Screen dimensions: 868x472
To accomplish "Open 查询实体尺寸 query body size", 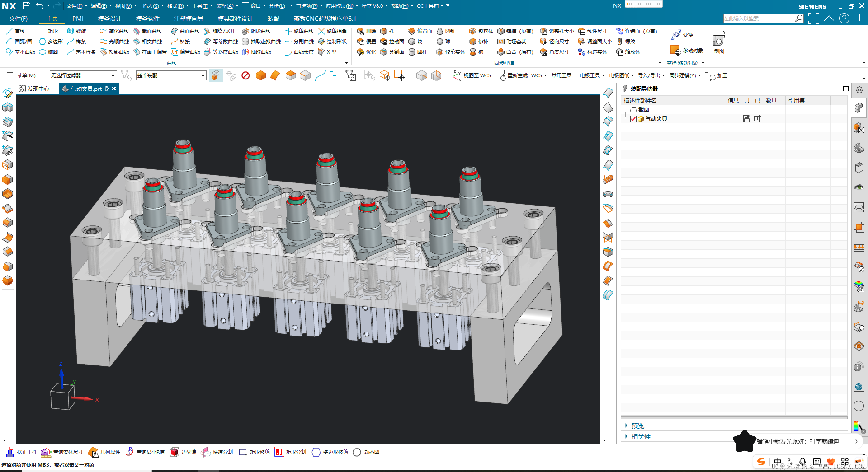I will [x=62, y=452].
